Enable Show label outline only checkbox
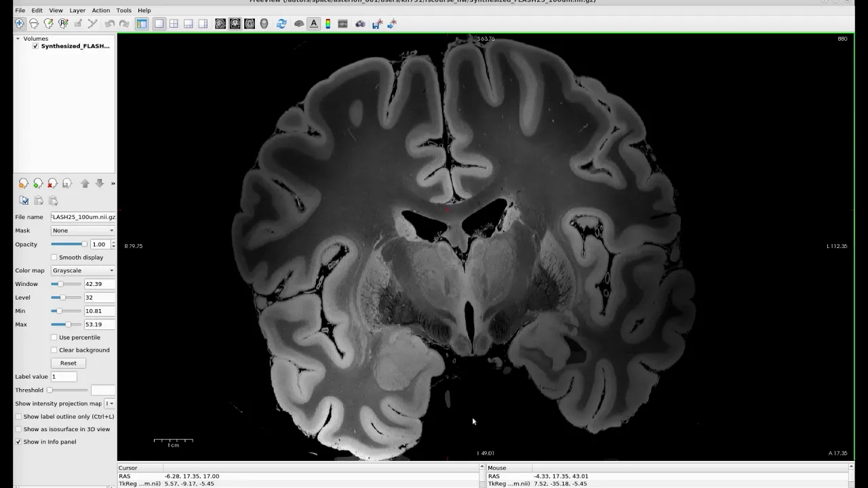The width and height of the screenshot is (868, 488). [x=18, y=417]
